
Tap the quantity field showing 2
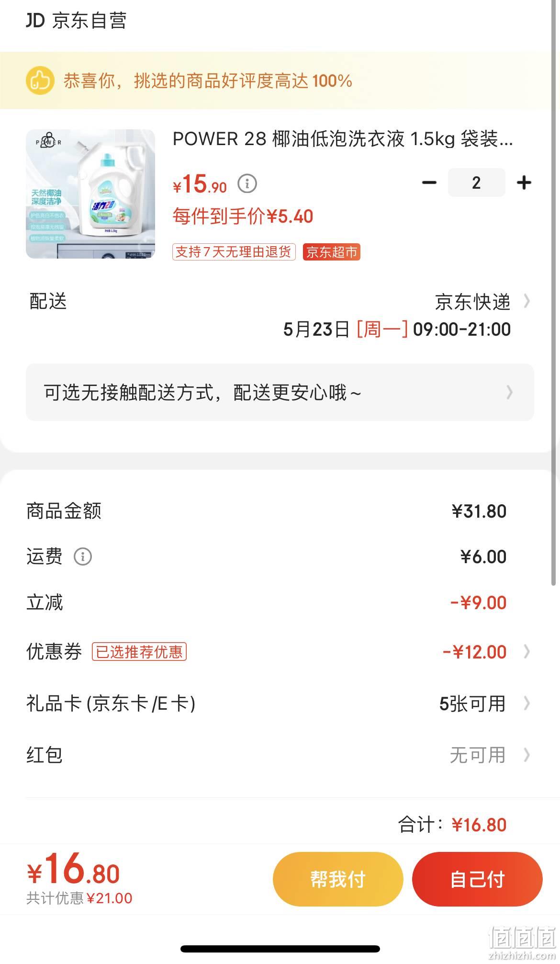tap(476, 182)
